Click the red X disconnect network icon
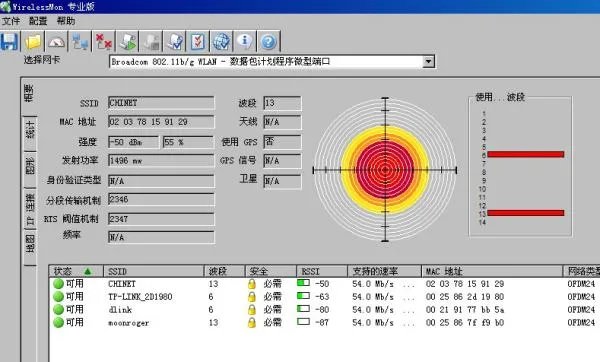This screenshot has width=600, height=362. pos(103,42)
